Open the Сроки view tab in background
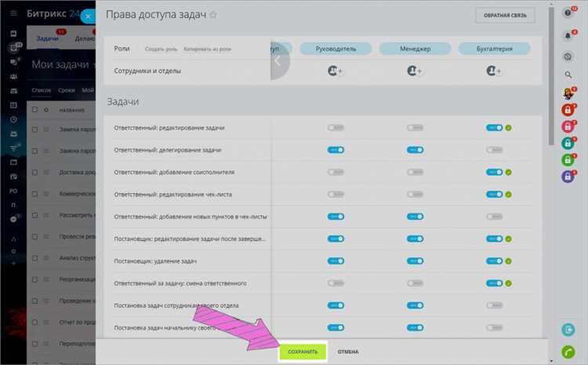This screenshot has width=588, height=365. coord(67,90)
